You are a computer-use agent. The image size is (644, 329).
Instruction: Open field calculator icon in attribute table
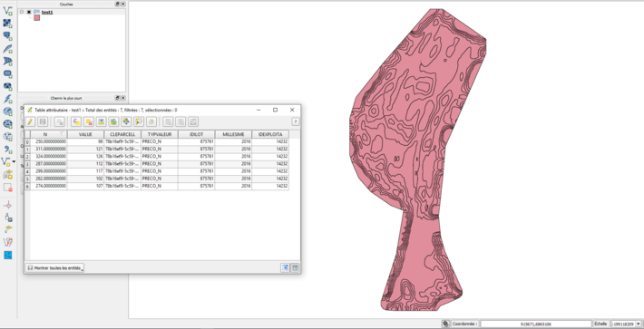pos(193,121)
